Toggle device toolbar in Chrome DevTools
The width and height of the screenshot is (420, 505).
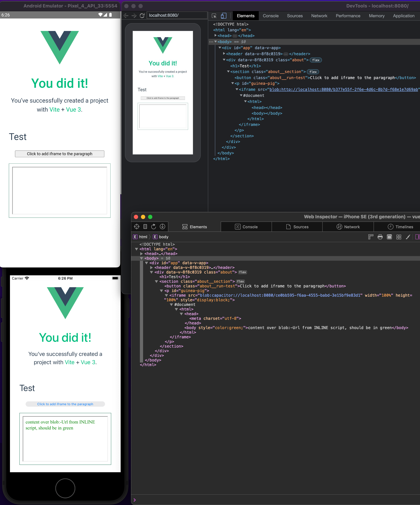224,16
